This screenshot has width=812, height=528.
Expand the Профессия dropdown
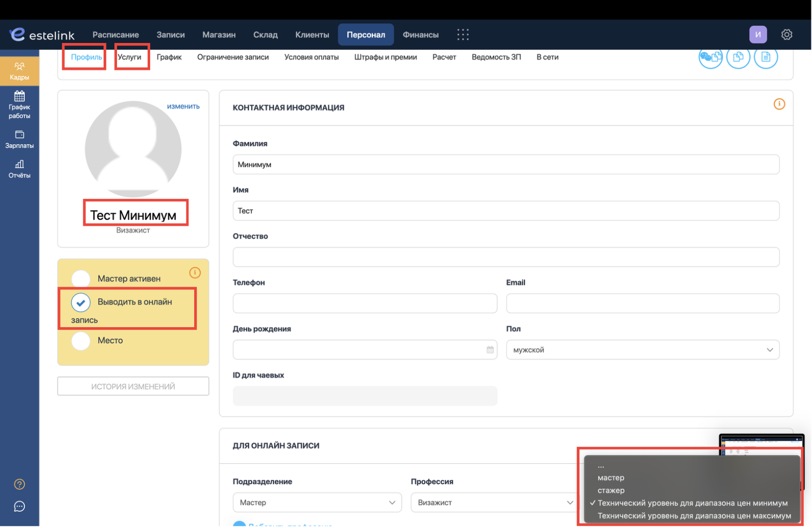(495, 503)
